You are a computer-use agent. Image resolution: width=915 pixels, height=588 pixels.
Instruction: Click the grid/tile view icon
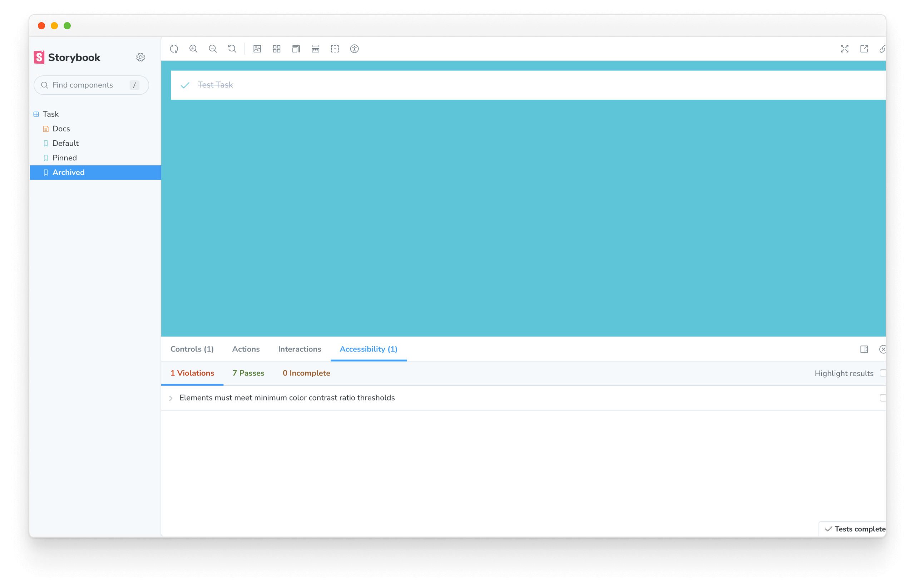point(277,49)
